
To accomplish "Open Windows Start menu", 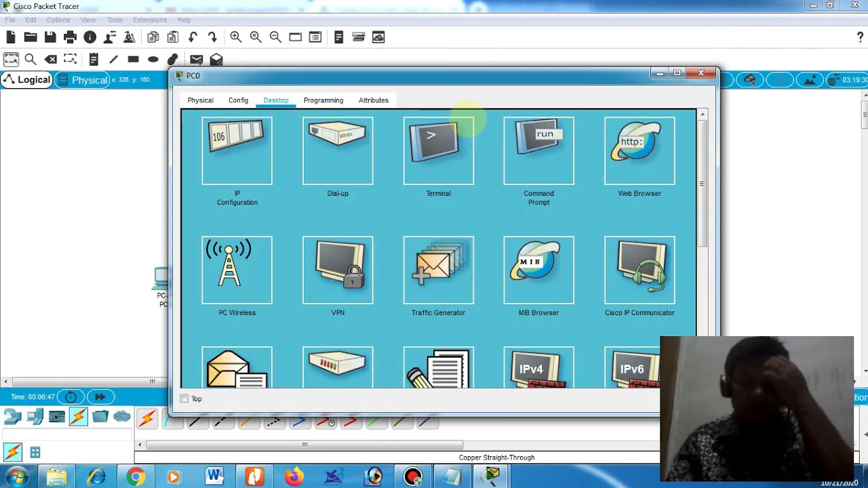I will [x=16, y=477].
